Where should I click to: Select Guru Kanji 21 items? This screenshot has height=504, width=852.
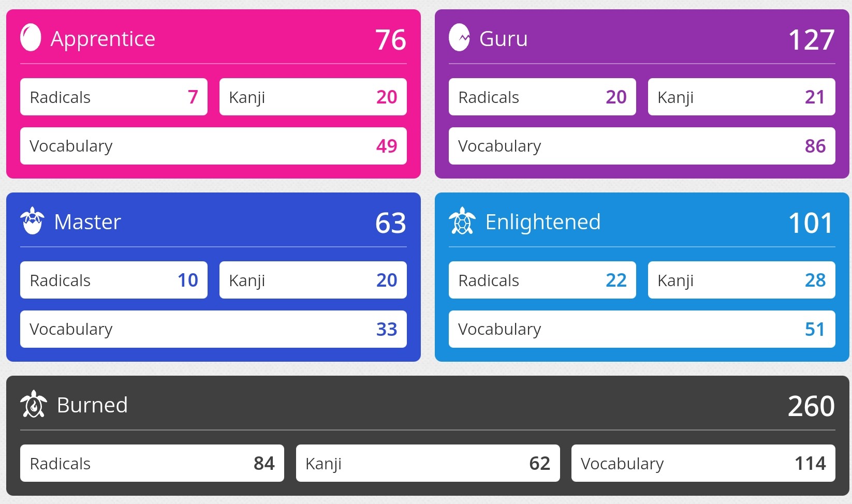point(742,97)
